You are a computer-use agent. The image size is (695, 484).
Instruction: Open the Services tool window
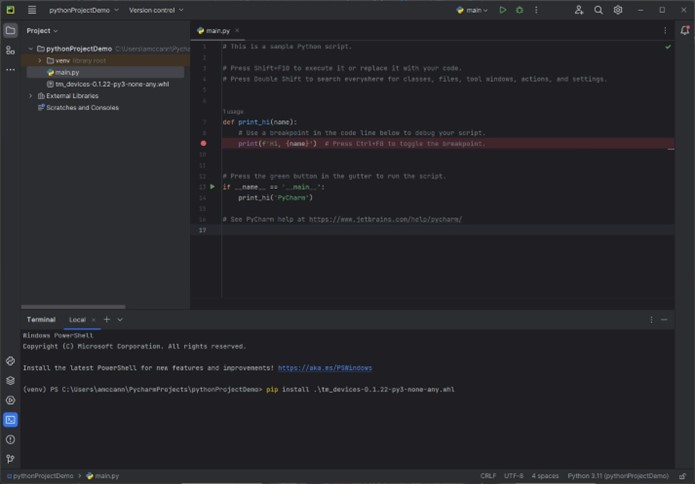point(10,400)
